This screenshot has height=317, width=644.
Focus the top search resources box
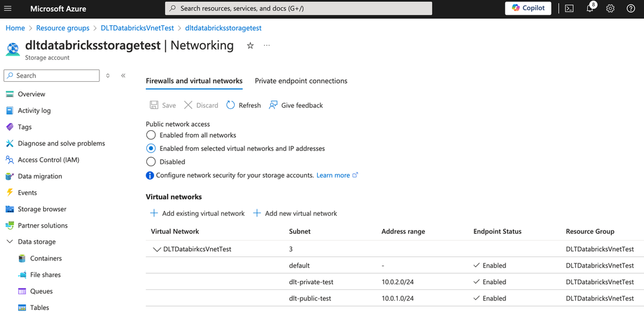click(298, 8)
